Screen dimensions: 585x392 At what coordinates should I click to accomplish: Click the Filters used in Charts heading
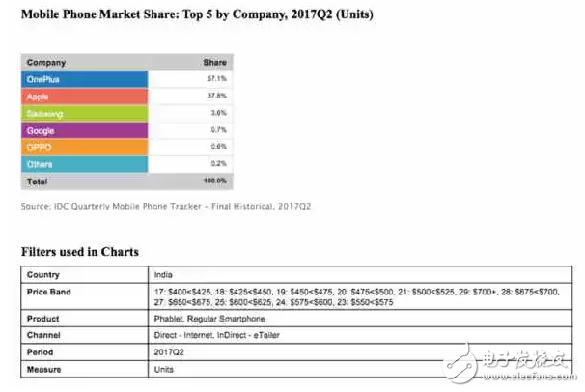80,252
